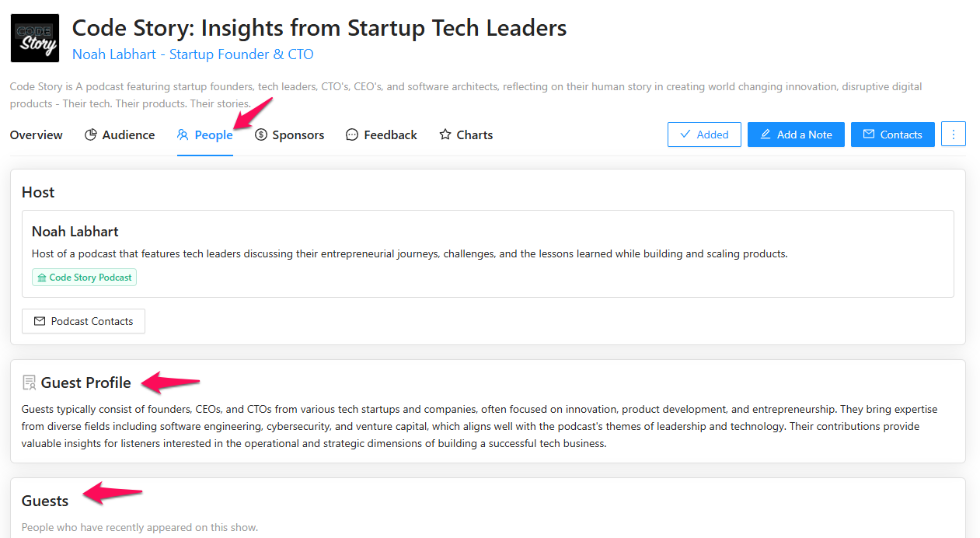Image resolution: width=980 pixels, height=538 pixels.
Task: Click the Code Story Podcast green tag
Action: [x=84, y=278]
